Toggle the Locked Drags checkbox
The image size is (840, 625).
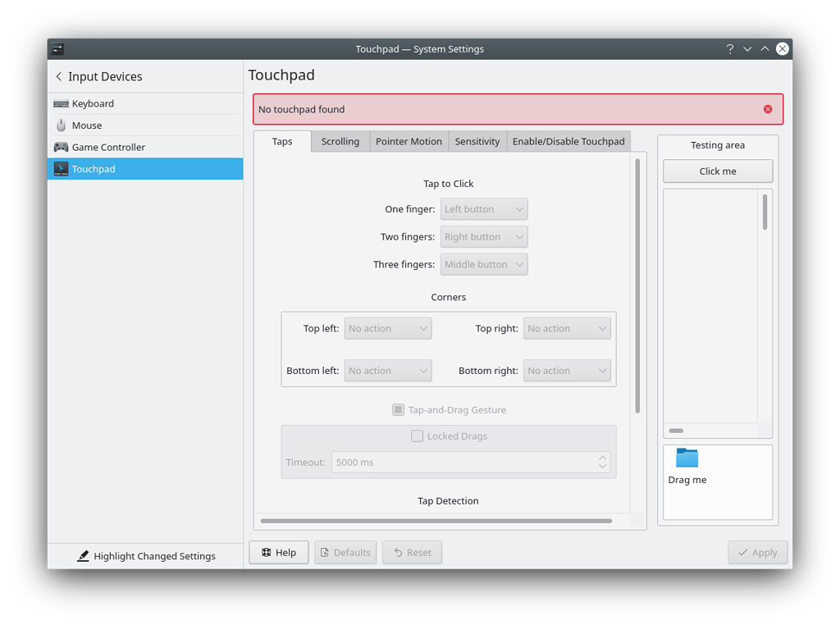click(417, 436)
